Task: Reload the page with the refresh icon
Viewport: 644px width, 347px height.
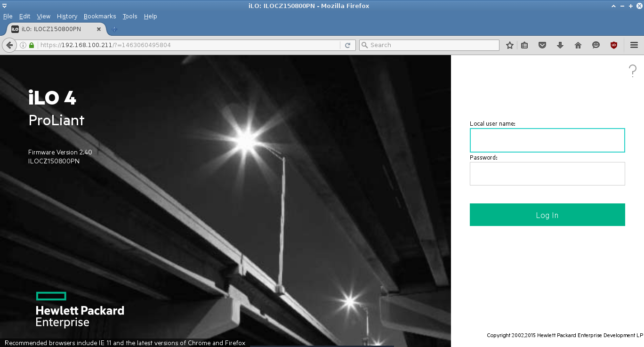Action: pos(347,45)
